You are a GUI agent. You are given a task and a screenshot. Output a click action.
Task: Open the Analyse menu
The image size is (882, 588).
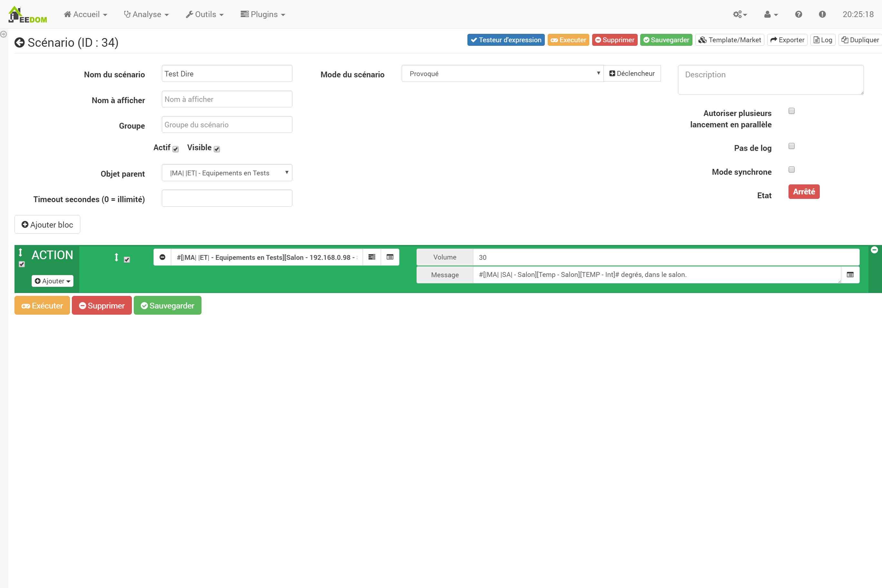146,14
